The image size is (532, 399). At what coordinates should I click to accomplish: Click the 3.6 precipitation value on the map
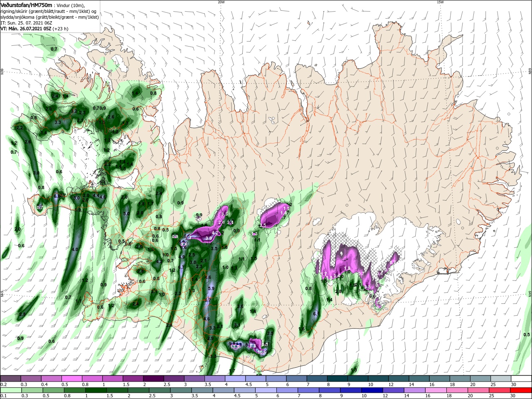240,306
